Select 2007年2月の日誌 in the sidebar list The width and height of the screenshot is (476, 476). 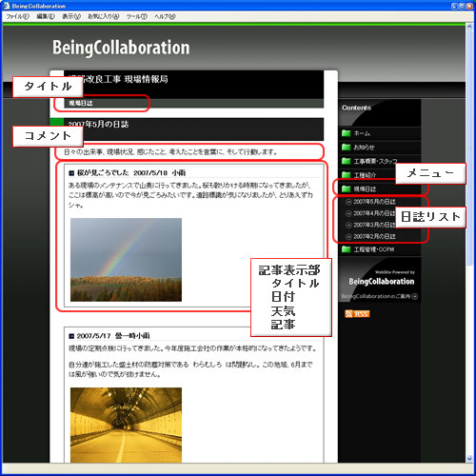click(x=374, y=237)
